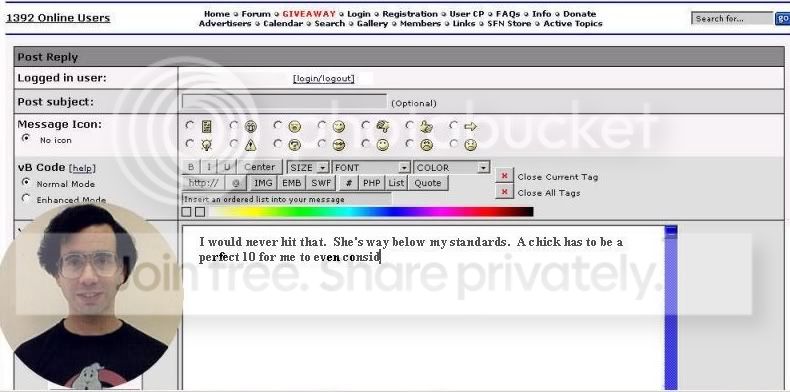790x392 pixels.
Task: Click the http:// link button
Action: pyautogui.click(x=203, y=183)
